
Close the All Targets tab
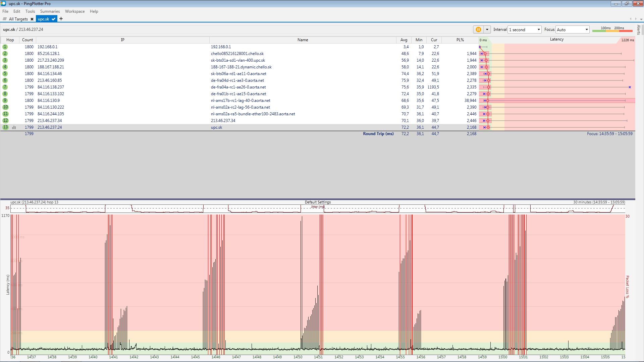[x=32, y=19]
